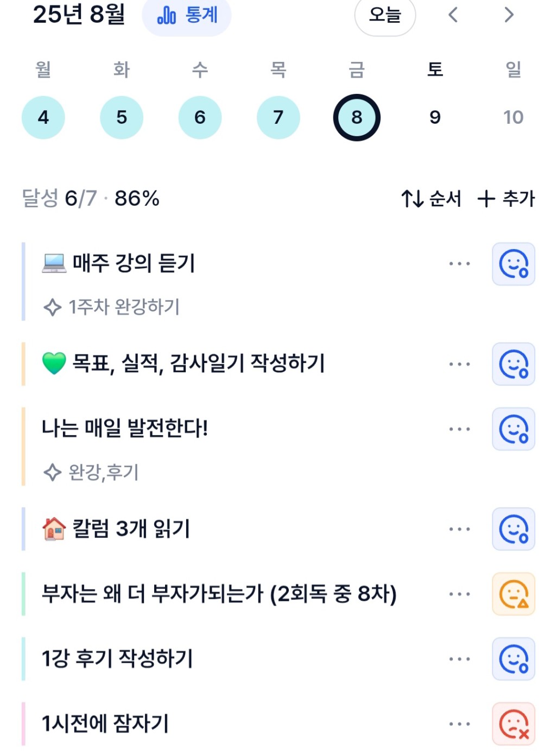Go to next week with right chevron
This screenshot has height=756, width=557.
509,15
